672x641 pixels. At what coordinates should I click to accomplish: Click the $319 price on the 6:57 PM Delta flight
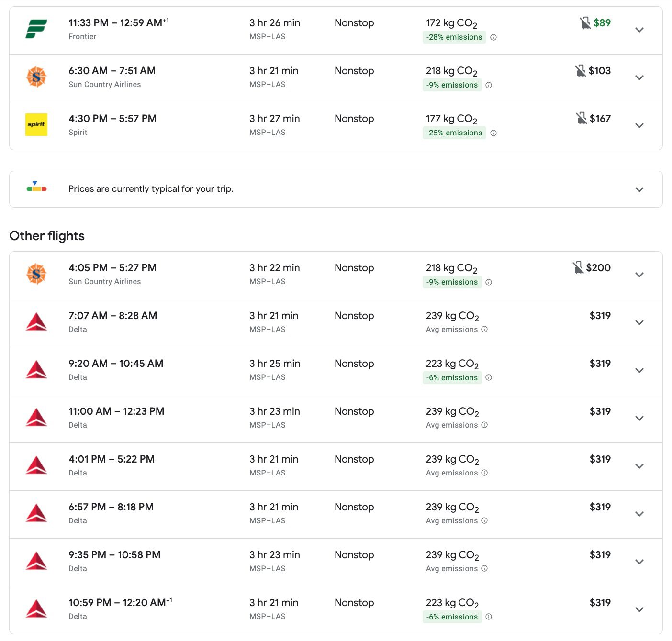click(600, 507)
